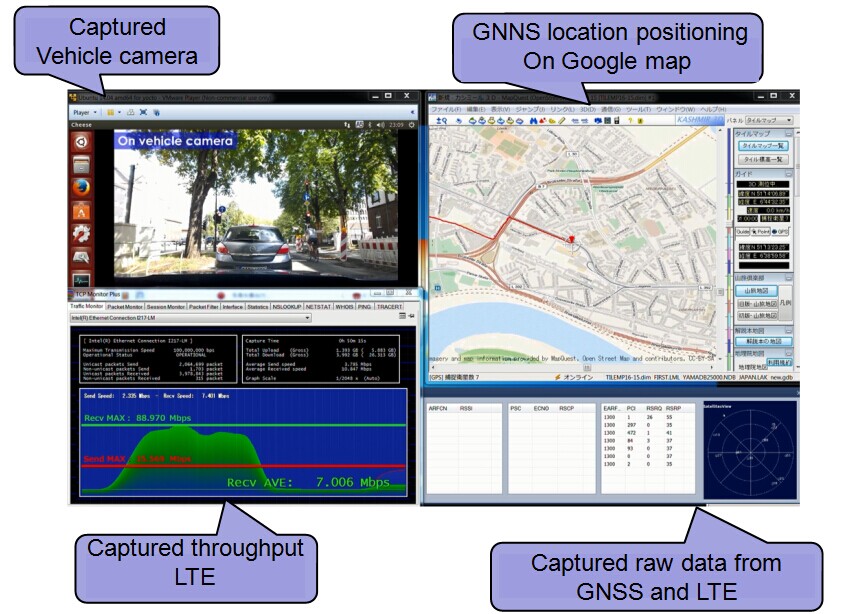Collapse the 山旅倶楽部 panel section
This screenshot has width=858, height=614.
tap(789, 278)
